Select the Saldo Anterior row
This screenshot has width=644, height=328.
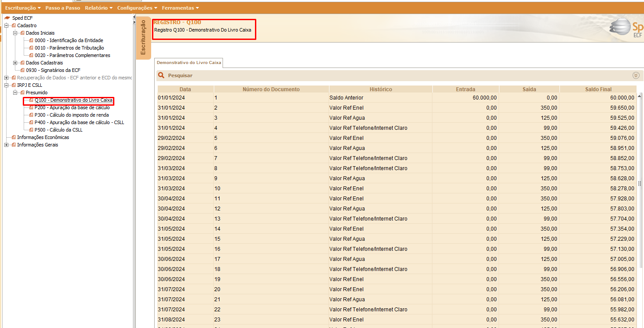coord(396,97)
